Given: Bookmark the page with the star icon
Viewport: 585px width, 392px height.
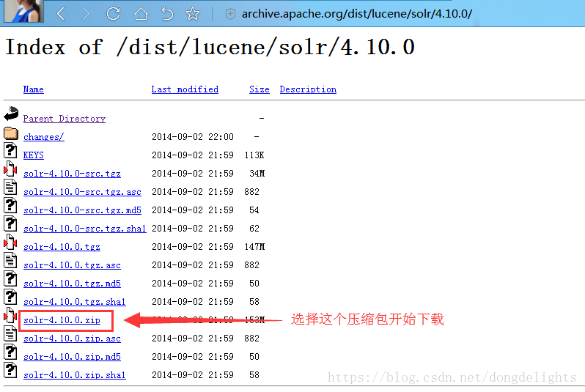Looking at the screenshot, I should pos(193,14).
